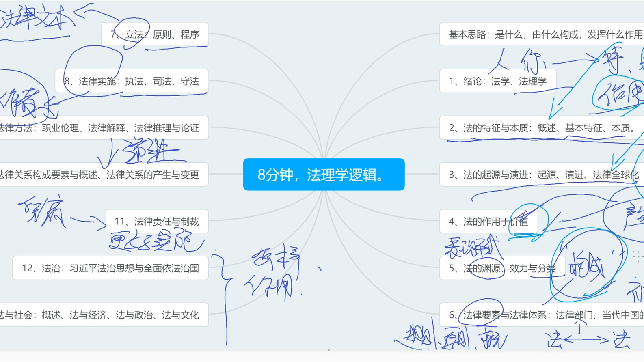The image size is (644, 362).
Task: Select node '1、绪论：法学、法理学'
Action: click(498, 81)
